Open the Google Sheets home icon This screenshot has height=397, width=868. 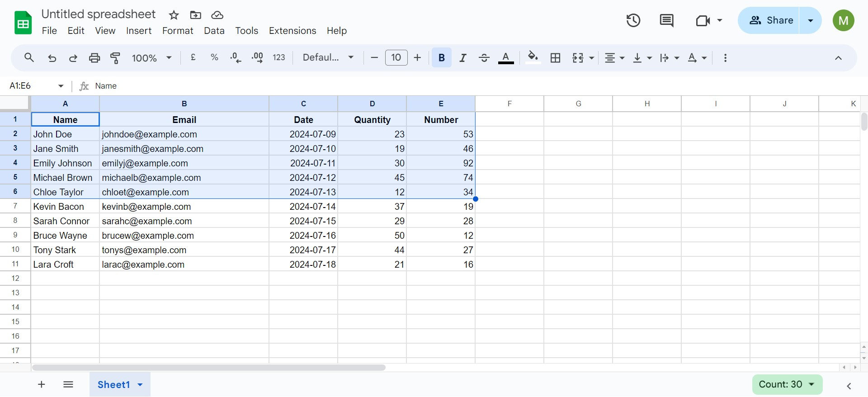pyautogui.click(x=23, y=23)
